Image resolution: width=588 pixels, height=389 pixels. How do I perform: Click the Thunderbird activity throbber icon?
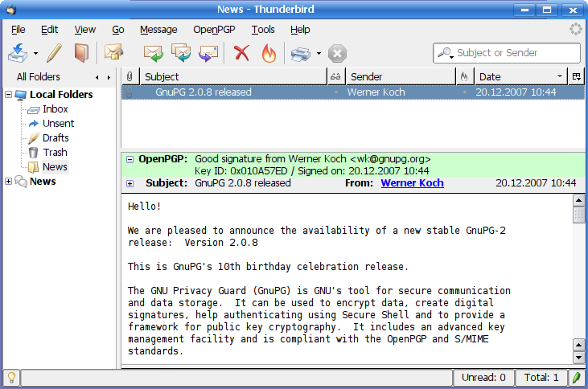tap(576, 29)
